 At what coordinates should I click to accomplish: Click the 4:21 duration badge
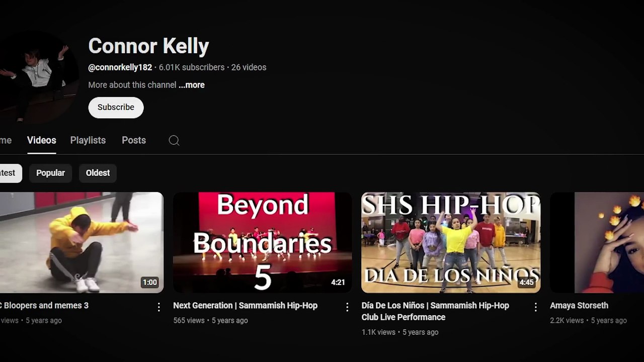(x=338, y=283)
